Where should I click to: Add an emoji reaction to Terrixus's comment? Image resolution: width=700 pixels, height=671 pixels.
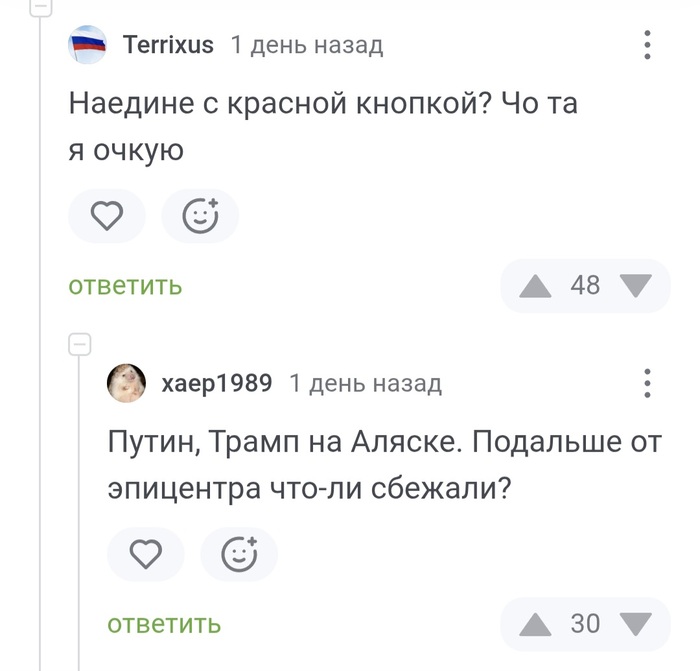(x=200, y=216)
